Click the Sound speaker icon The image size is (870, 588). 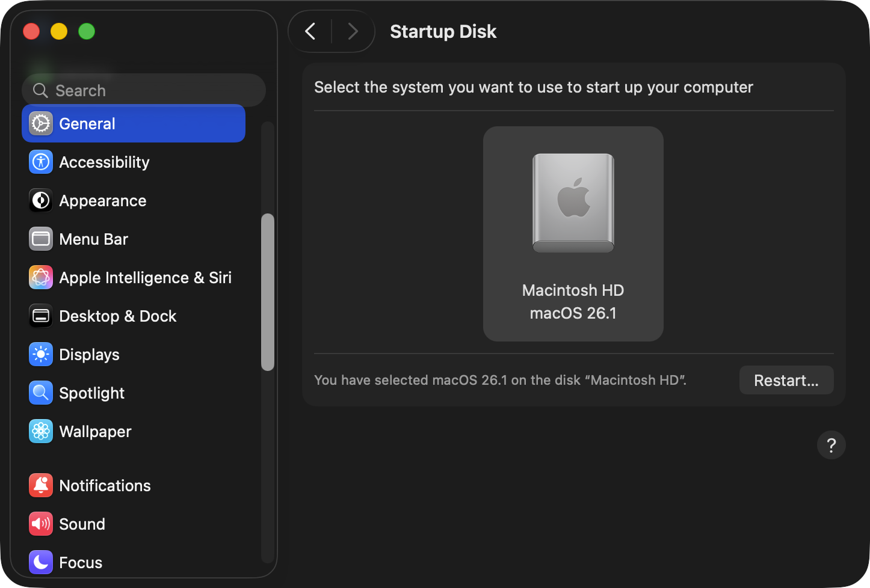[41, 524]
